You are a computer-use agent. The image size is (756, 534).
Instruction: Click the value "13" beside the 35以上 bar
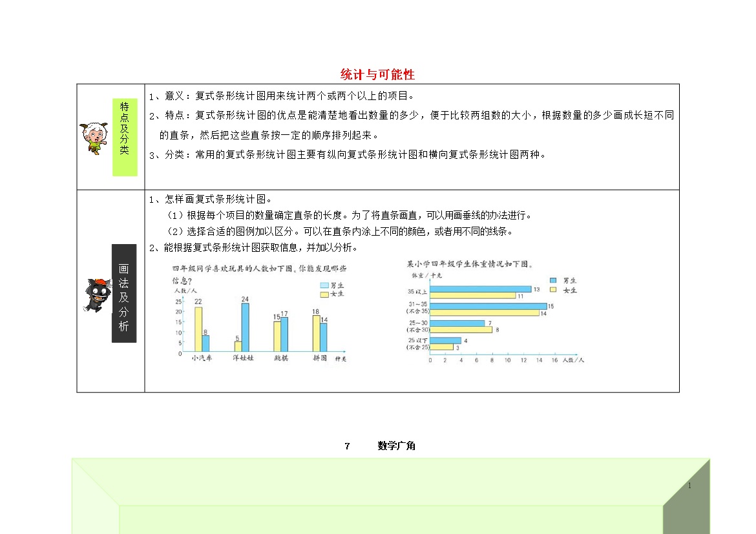pos(536,289)
